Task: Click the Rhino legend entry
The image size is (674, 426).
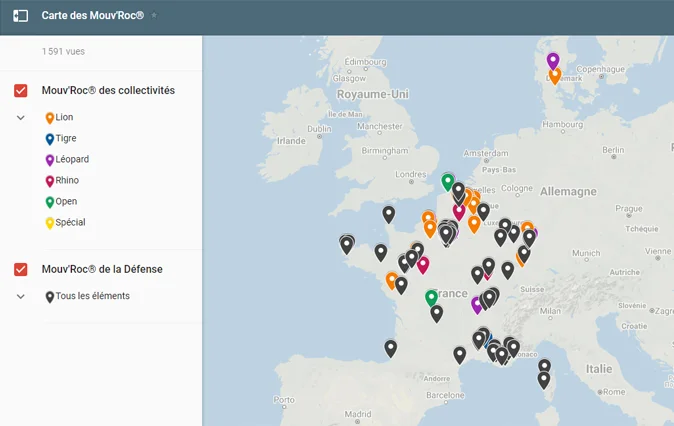Action: 67,181
